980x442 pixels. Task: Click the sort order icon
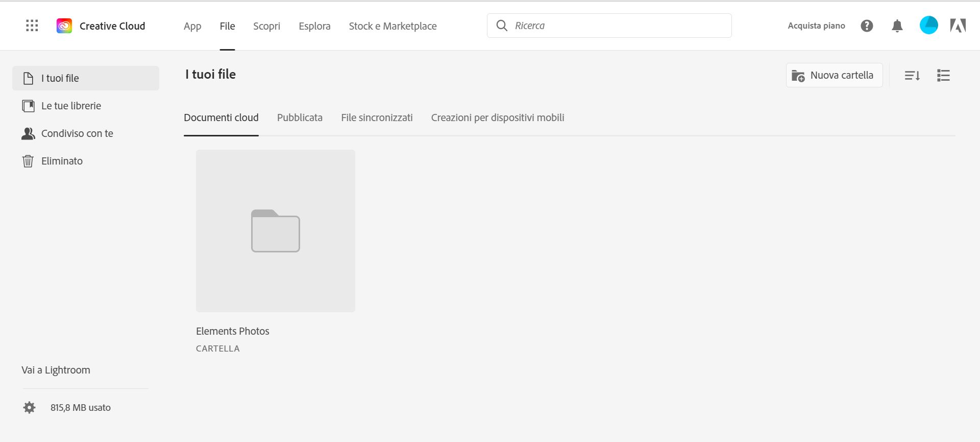click(x=912, y=76)
